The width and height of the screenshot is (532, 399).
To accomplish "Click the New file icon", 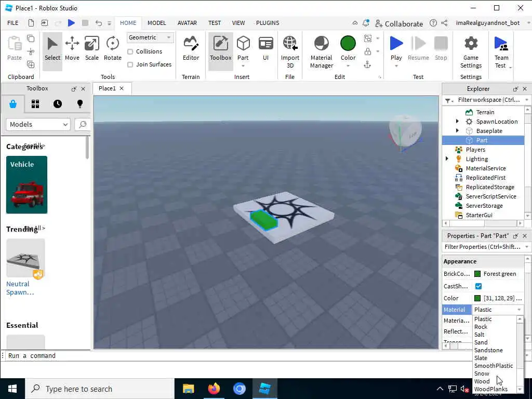I will (31, 23).
